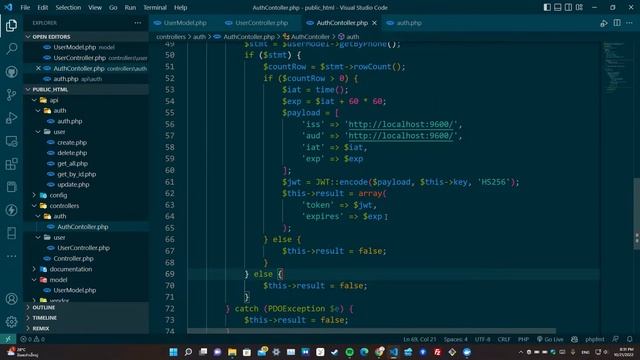The width and height of the screenshot is (640, 360).
Task: Open UserModel.php under model folder
Action: tap(74, 290)
